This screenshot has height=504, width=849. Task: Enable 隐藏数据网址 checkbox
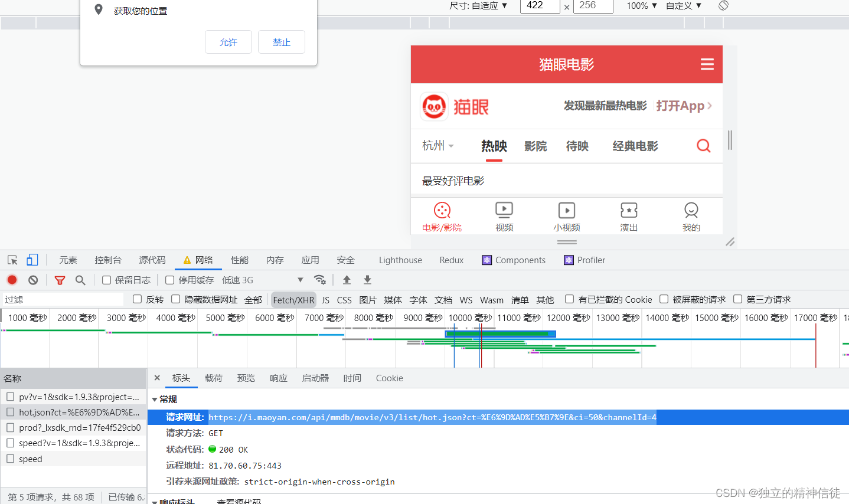pos(176,299)
